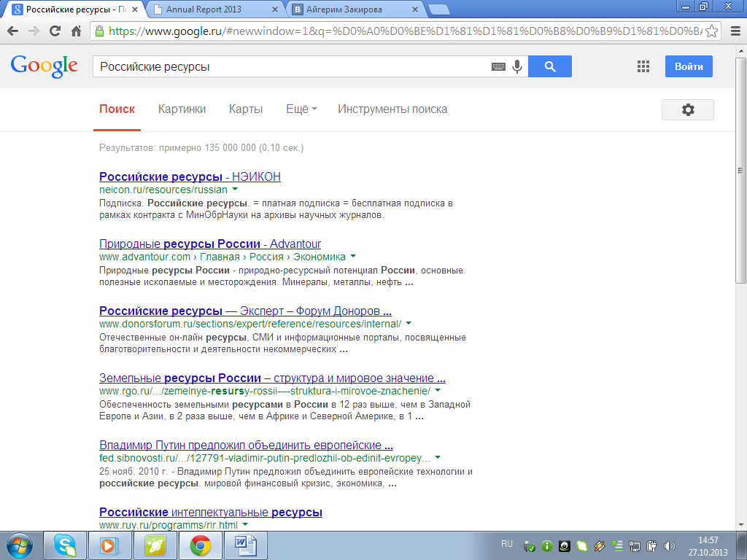Close the Айгерим Закирова tab
The width and height of the screenshot is (747, 560).
click(x=415, y=9)
